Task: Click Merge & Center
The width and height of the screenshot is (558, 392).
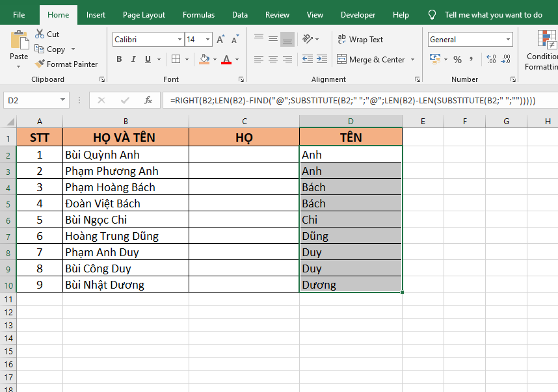Action: click(x=371, y=59)
